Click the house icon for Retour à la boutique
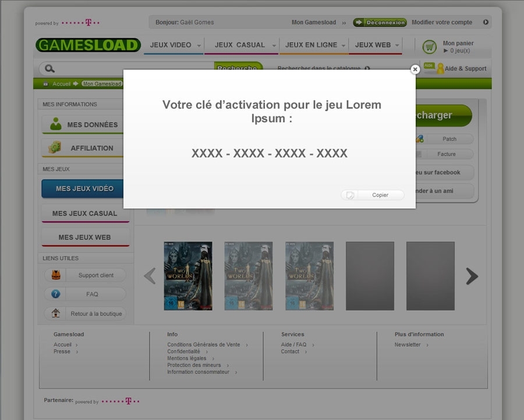The width and height of the screenshot is (524, 420). click(x=56, y=313)
